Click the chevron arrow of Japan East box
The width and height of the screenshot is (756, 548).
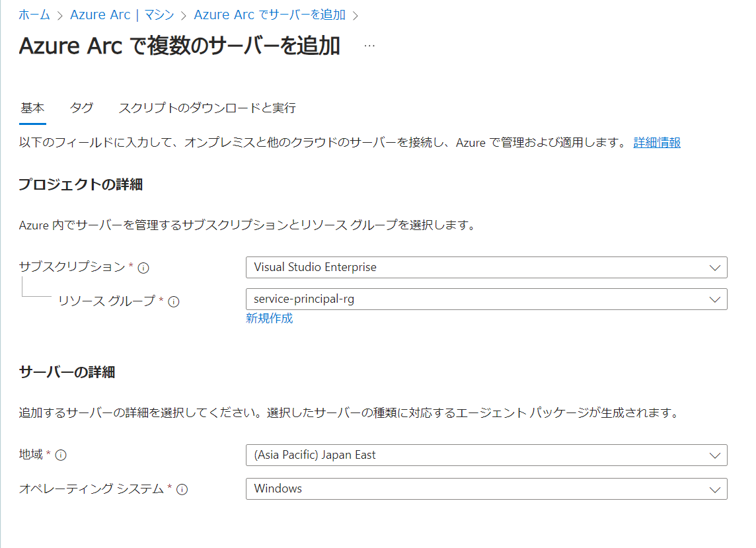coord(714,455)
